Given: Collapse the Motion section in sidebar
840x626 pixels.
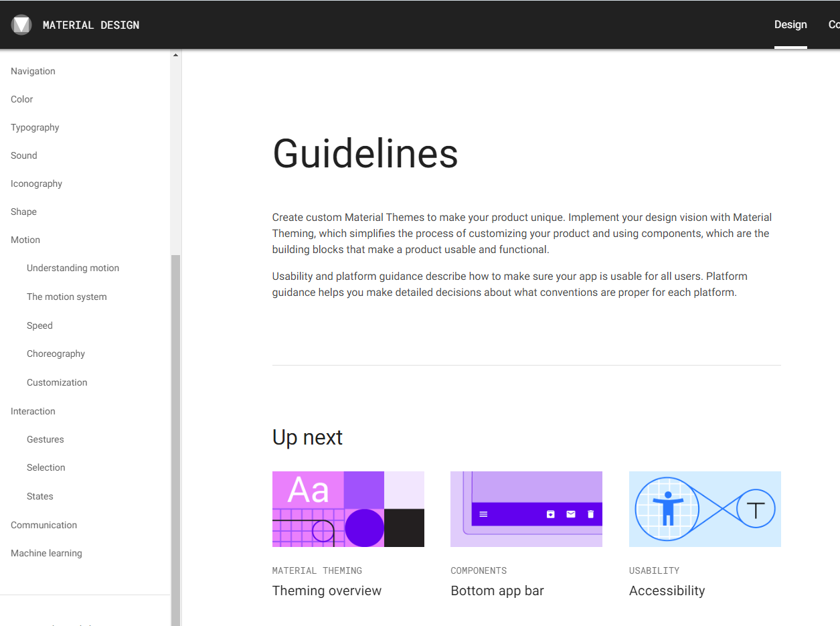Looking at the screenshot, I should pyautogui.click(x=25, y=240).
